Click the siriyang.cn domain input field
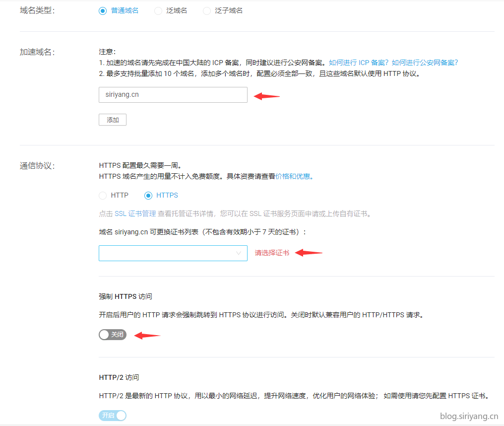 point(173,95)
